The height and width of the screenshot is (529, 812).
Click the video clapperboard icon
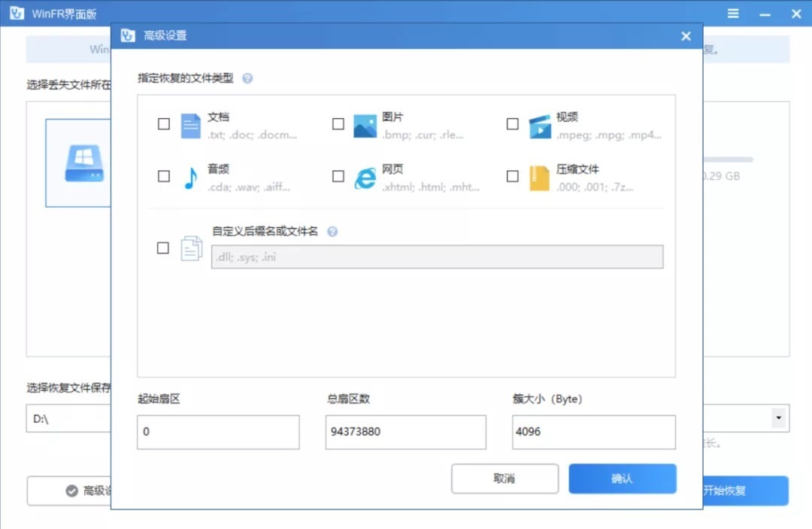[539, 126]
